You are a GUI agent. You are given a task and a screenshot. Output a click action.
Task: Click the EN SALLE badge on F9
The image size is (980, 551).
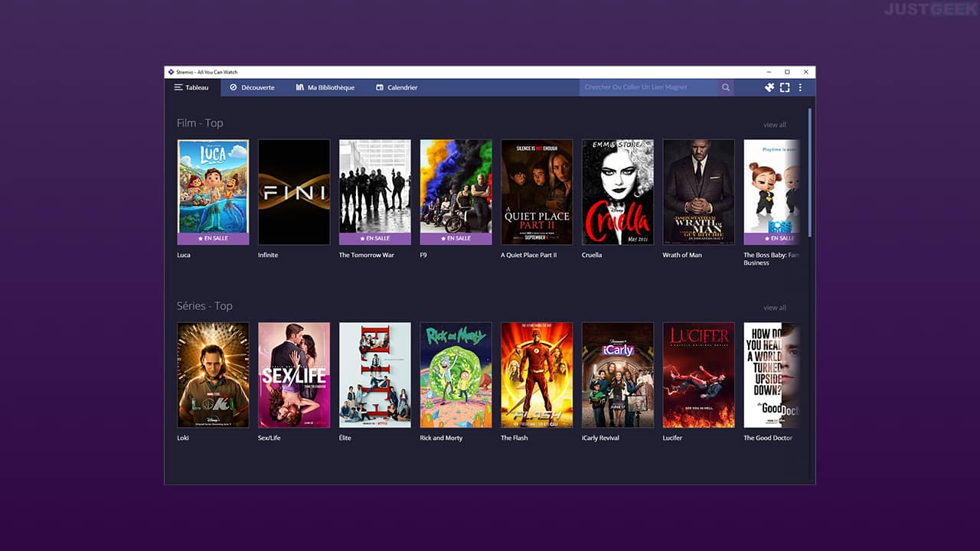click(x=456, y=239)
